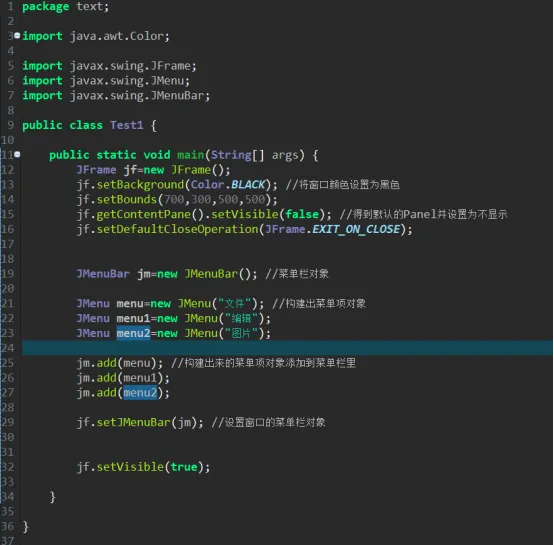Click setVisible(true) statement
Image resolution: width=554 pixels, height=545 pixels.
click(x=143, y=467)
